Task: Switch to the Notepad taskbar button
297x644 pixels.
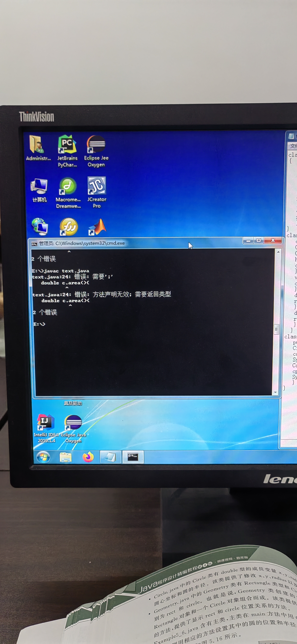Action: click(x=110, y=457)
